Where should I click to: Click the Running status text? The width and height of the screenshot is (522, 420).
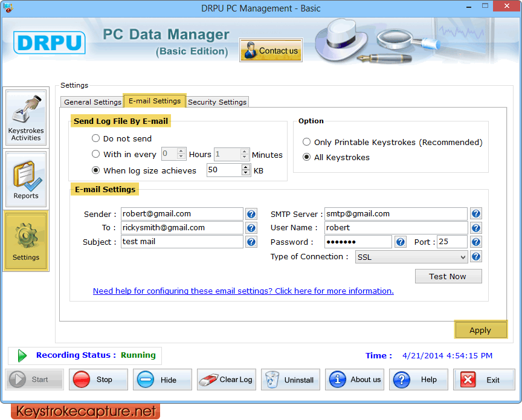[138, 355]
